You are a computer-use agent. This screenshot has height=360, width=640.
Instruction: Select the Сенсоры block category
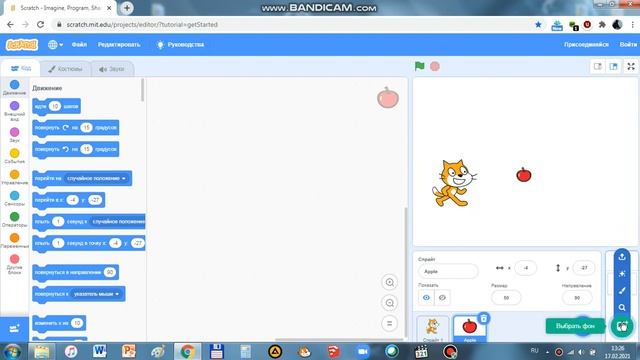[14, 198]
